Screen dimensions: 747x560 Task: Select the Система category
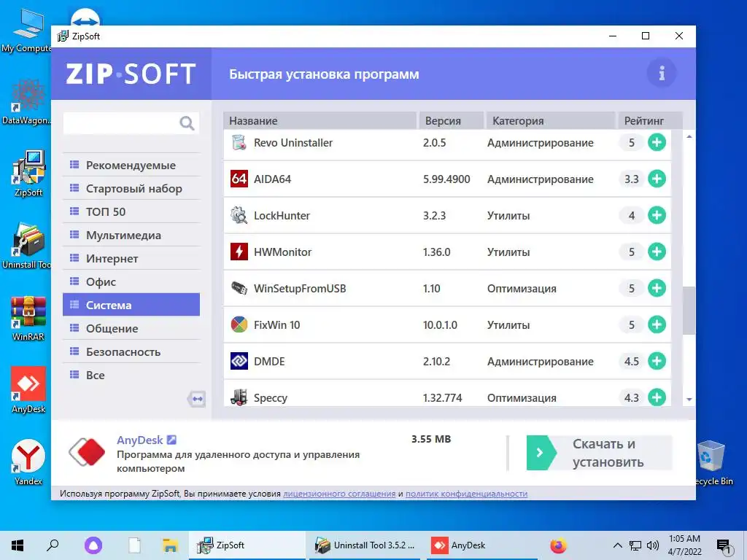pos(131,305)
